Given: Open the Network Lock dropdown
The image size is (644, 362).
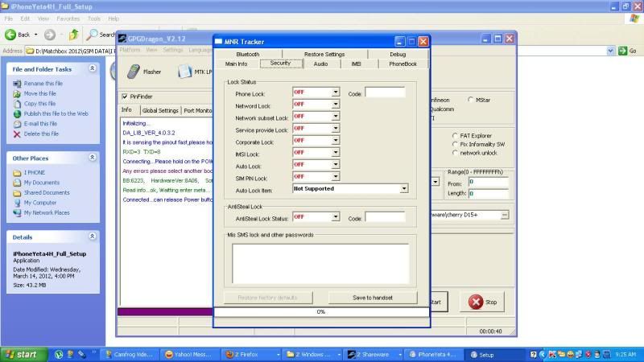Looking at the screenshot, I should coord(336,105).
